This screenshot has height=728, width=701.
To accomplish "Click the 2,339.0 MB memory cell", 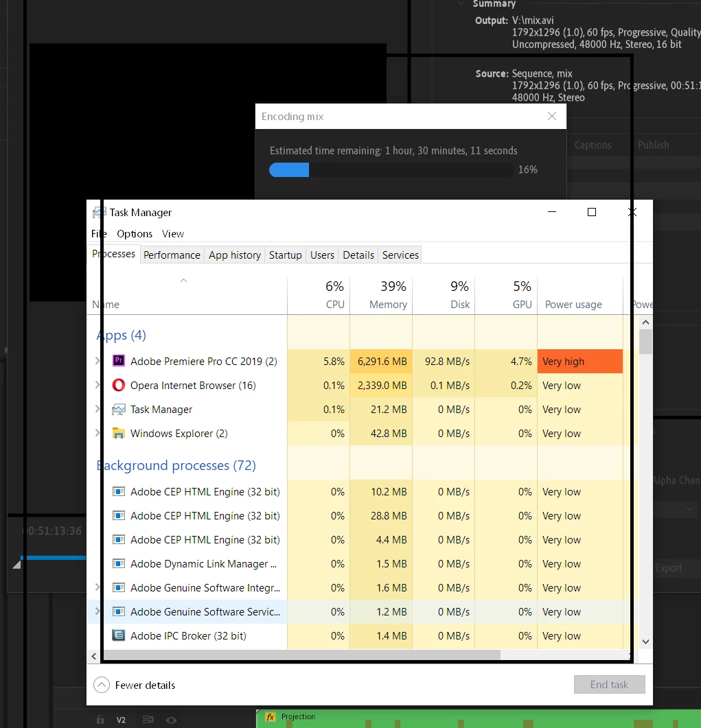I will (382, 386).
